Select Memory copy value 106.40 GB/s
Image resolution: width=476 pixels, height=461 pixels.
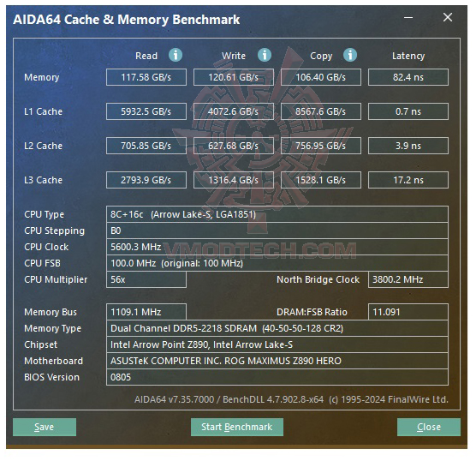321,77
